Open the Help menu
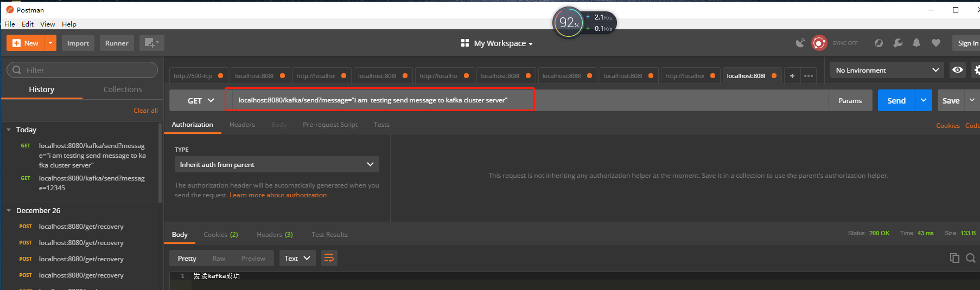The width and height of the screenshot is (980, 290). tap(69, 24)
